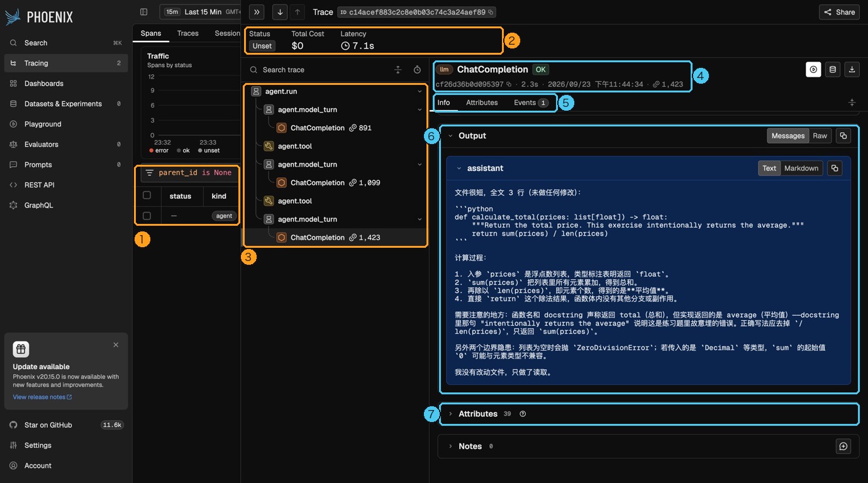Open the Last 15 Min time range dropdown
The height and width of the screenshot is (483, 868).
pyautogui.click(x=200, y=12)
